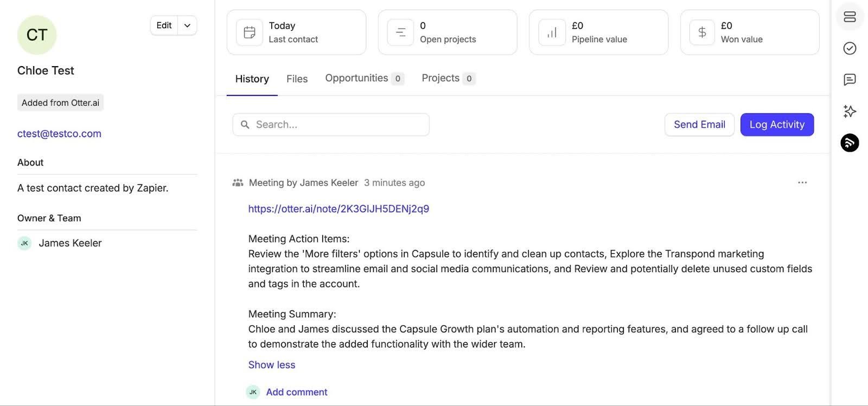This screenshot has width=868, height=406.
Task: Select owner name James Keeler
Action: (x=70, y=243)
